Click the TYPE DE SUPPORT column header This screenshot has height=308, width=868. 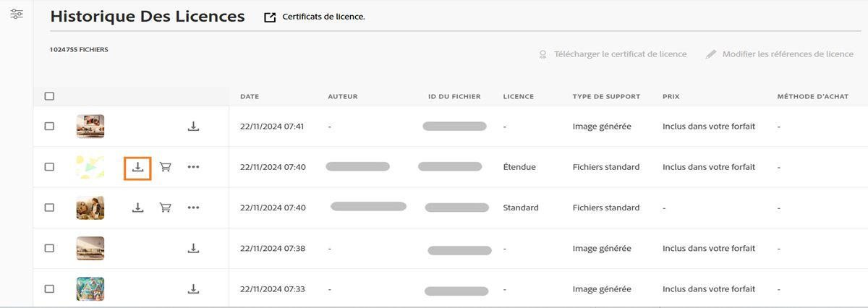[x=606, y=96]
